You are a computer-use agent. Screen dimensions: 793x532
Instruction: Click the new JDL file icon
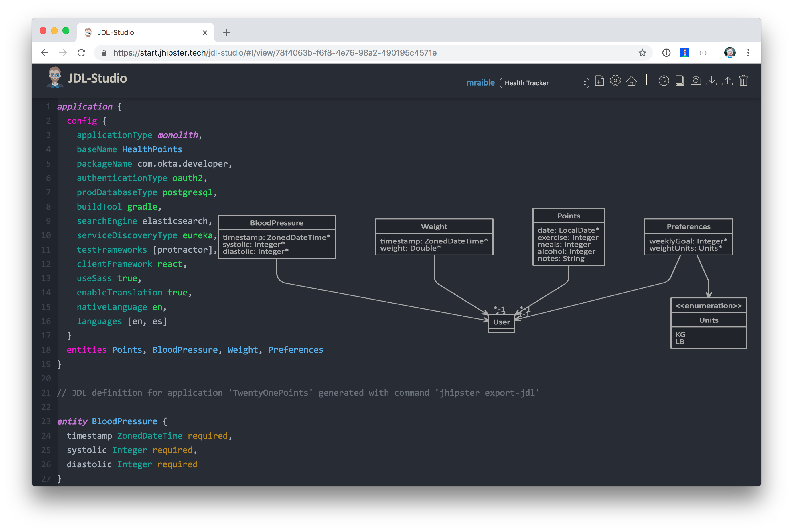pos(599,81)
